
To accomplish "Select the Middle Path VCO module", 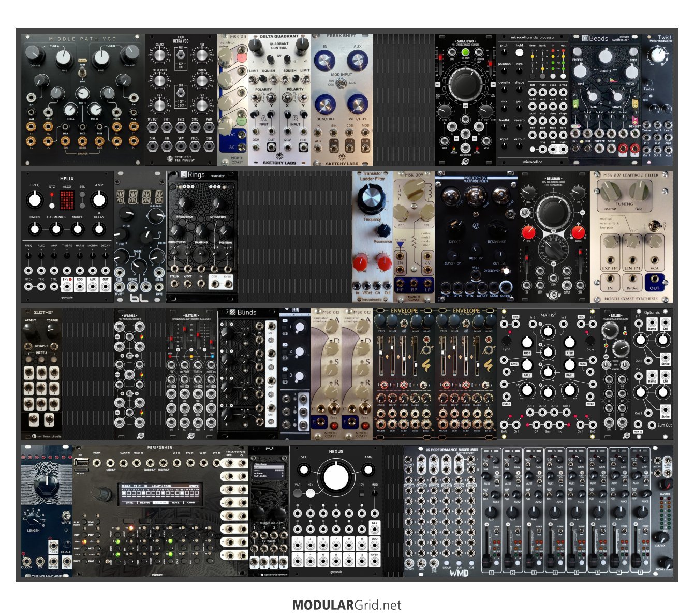I will tap(83, 100).
